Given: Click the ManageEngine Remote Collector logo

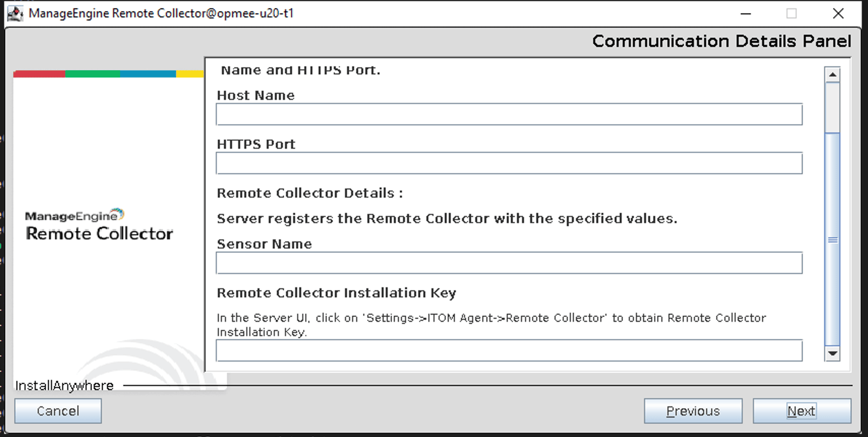Looking at the screenshot, I should (x=99, y=225).
